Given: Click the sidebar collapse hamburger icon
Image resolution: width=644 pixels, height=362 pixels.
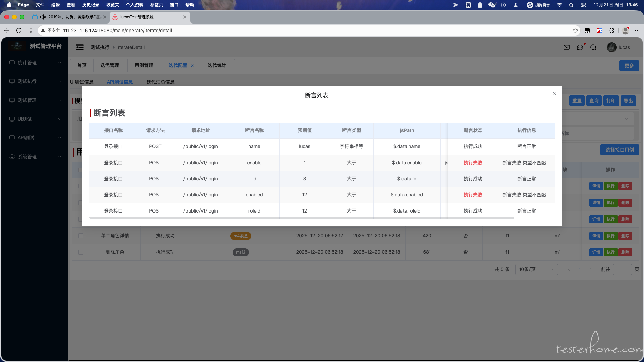Looking at the screenshot, I should pyautogui.click(x=80, y=47).
